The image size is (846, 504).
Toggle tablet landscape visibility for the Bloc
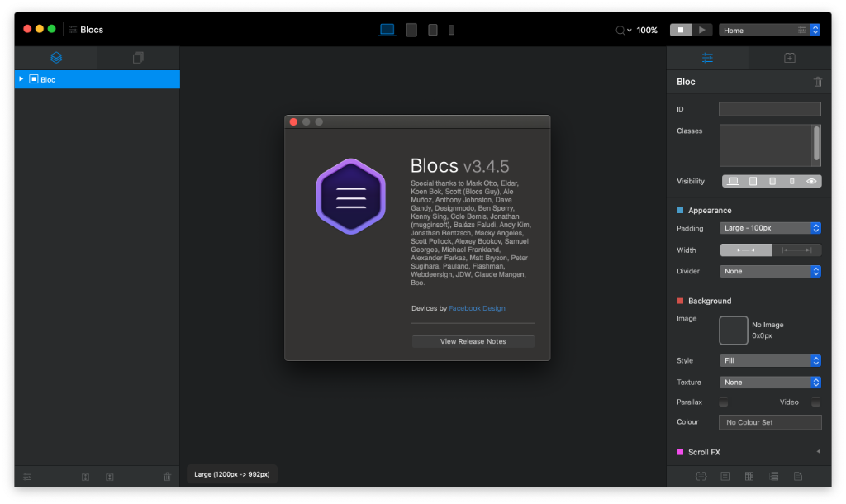[x=753, y=181]
